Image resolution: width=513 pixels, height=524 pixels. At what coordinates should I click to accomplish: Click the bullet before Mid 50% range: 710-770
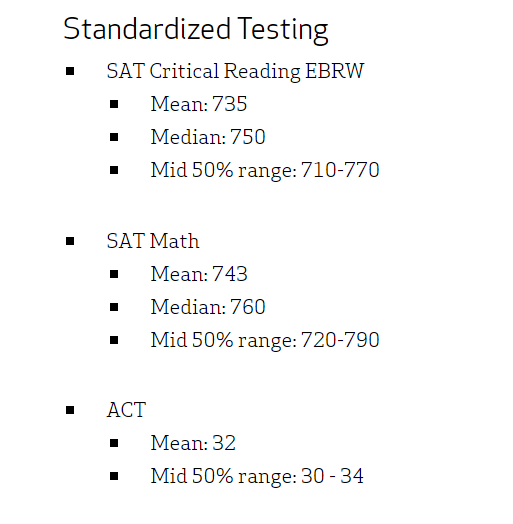(114, 170)
